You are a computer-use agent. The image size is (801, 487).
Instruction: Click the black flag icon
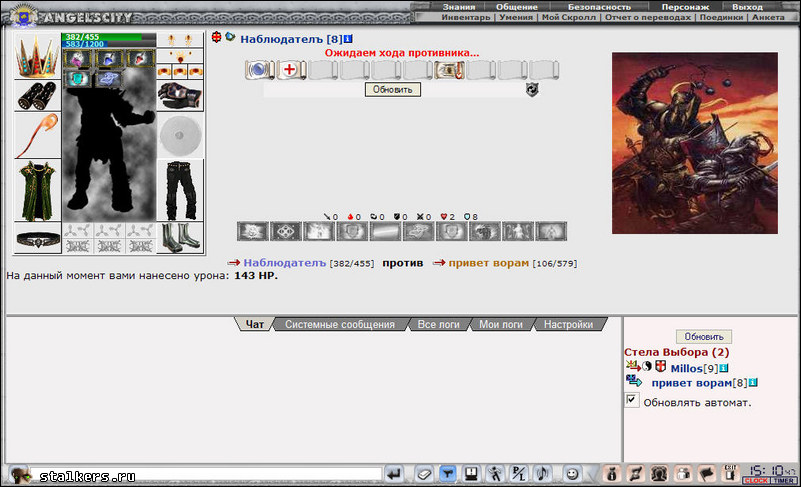(706, 475)
